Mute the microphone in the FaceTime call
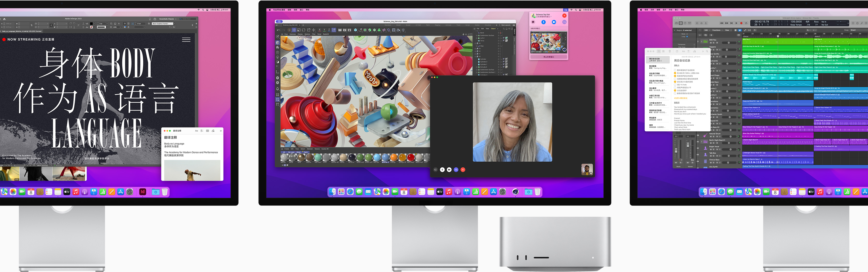 (x=442, y=170)
